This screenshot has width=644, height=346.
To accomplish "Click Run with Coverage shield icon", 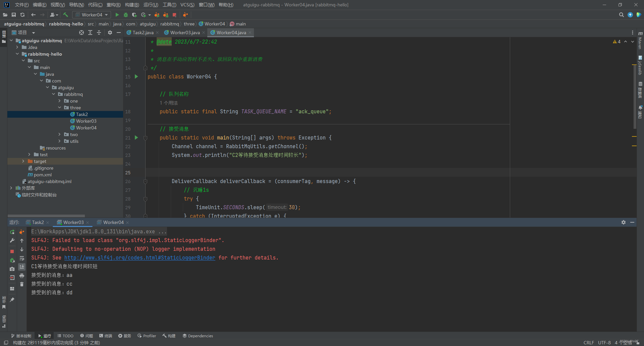I will click(134, 15).
